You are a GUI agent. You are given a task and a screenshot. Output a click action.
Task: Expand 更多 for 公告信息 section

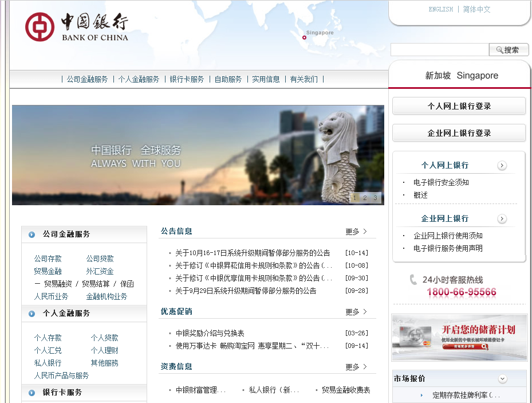[x=356, y=232]
